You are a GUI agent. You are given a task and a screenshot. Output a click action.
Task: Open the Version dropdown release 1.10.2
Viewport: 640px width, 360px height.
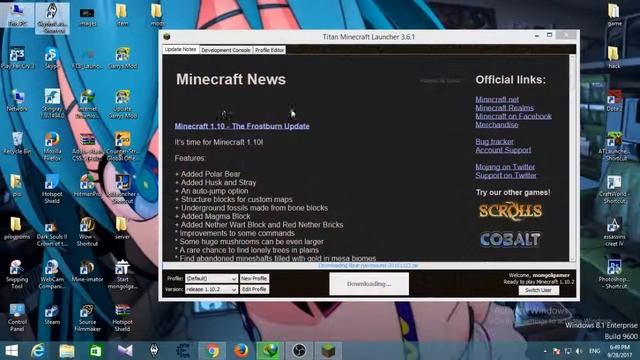click(211, 289)
